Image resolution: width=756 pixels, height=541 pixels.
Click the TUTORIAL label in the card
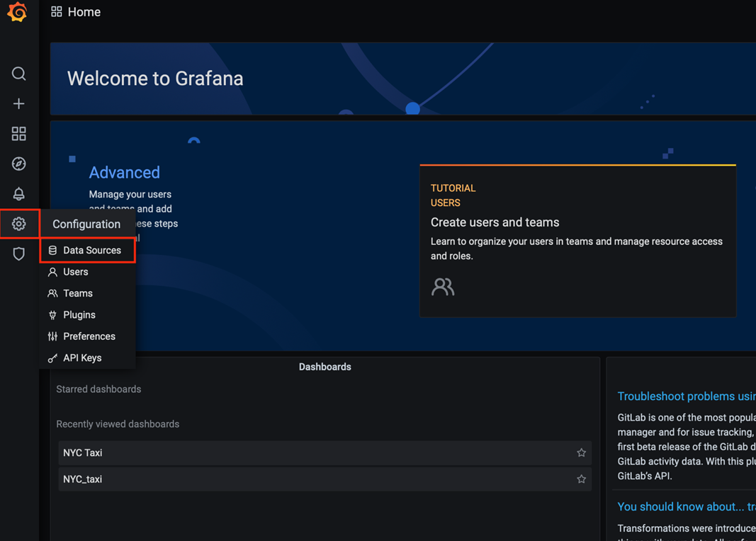453,188
